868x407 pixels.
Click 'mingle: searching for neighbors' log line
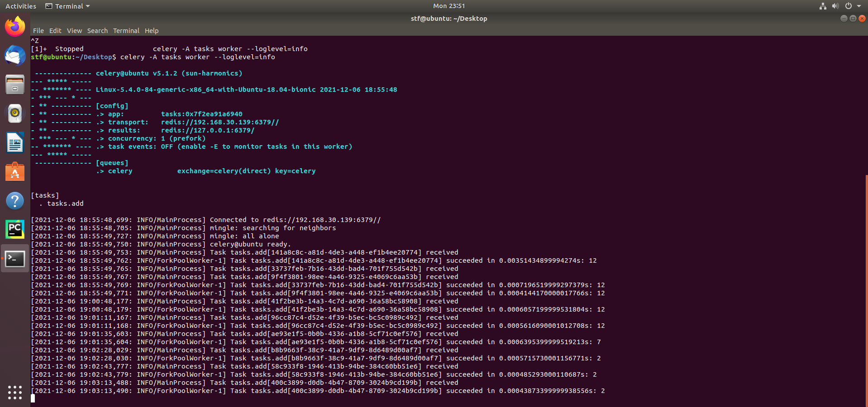click(x=183, y=228)
